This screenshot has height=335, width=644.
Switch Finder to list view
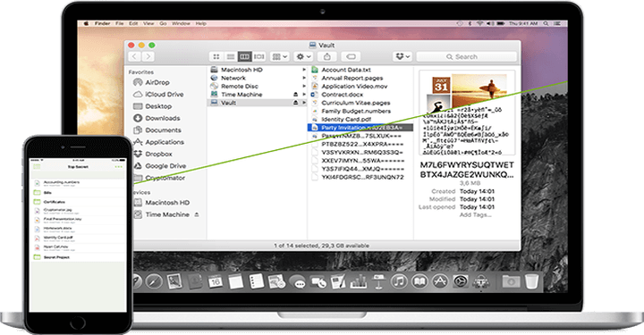point(231,56)
